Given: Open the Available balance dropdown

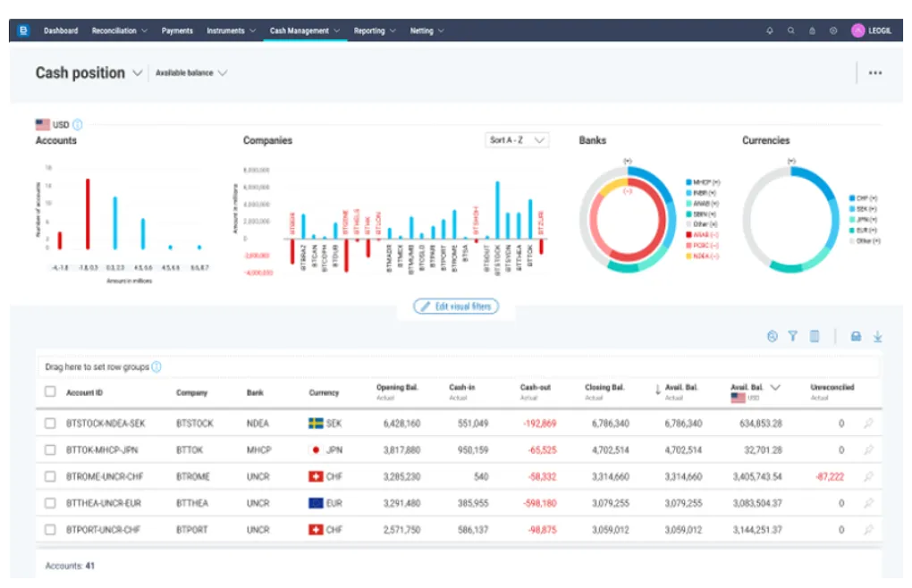Looking at the screenshot, I should pos(191,73).
